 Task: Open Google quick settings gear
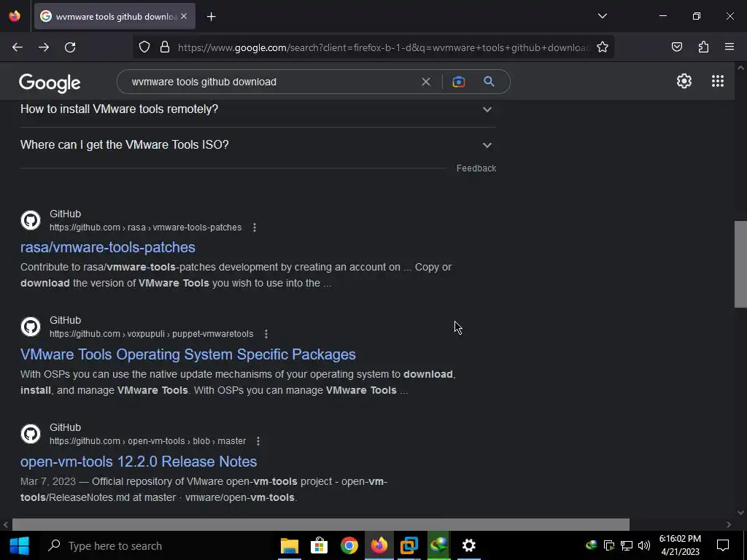684,81
